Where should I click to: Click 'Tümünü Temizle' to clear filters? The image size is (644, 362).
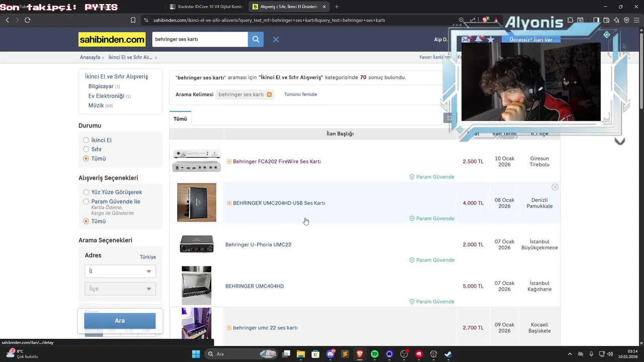click(300, 95)
